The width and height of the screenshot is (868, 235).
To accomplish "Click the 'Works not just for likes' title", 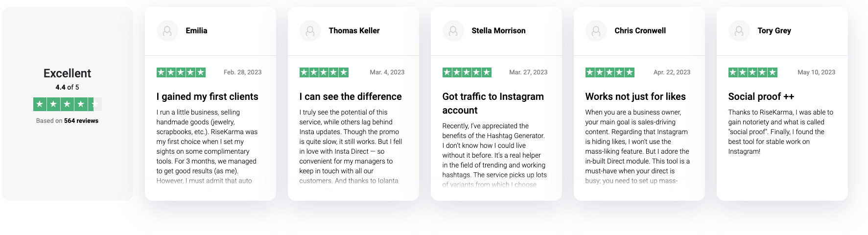I will tap(635, 96).
